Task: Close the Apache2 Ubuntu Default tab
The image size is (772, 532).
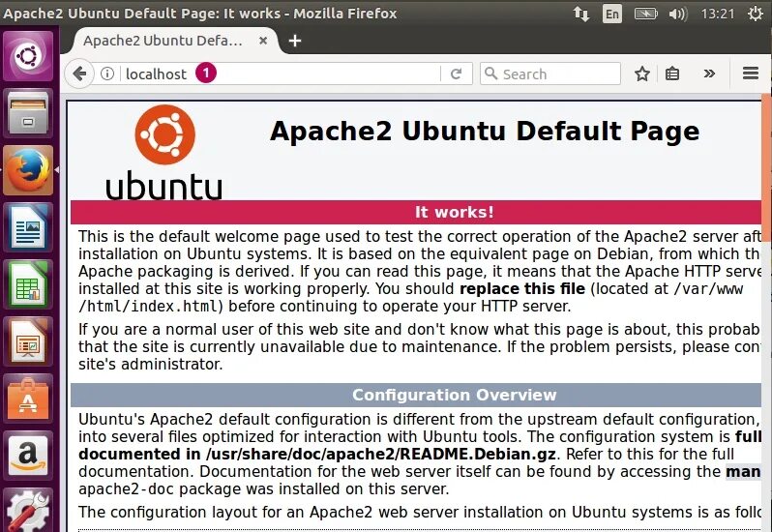Action: pyautogui.click(x=263, y=41)
